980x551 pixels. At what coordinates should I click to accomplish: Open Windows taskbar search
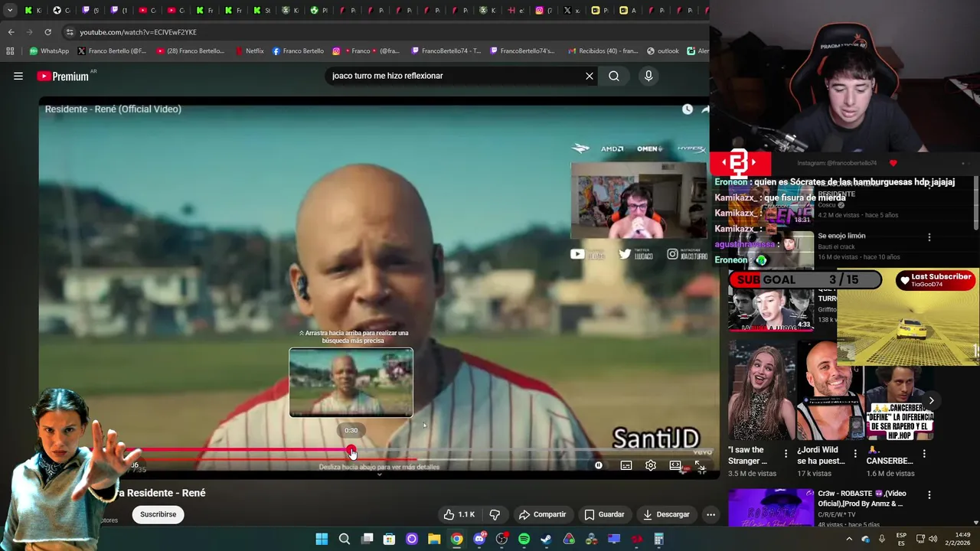345,540
